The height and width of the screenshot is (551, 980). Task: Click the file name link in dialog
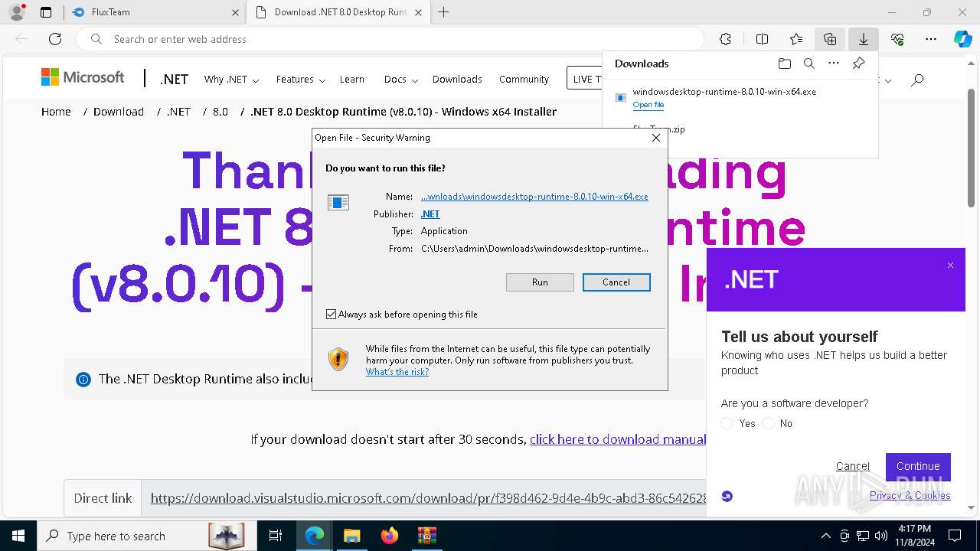click(534, 197)
